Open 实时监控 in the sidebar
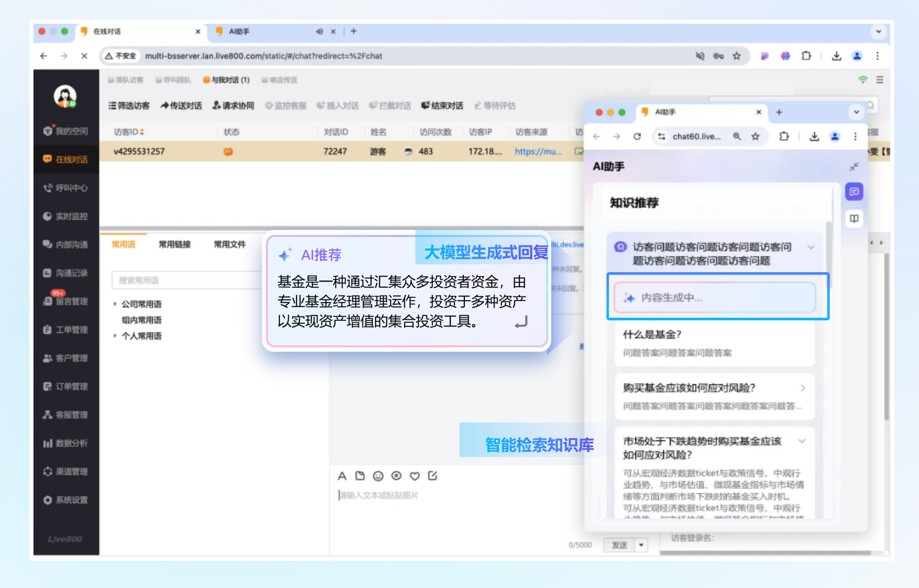 (66, 216)
